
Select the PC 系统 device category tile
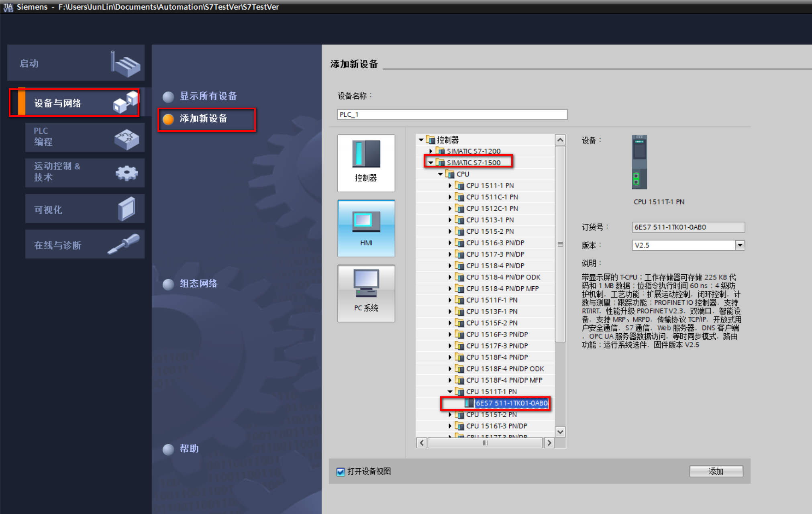point(366,294)
